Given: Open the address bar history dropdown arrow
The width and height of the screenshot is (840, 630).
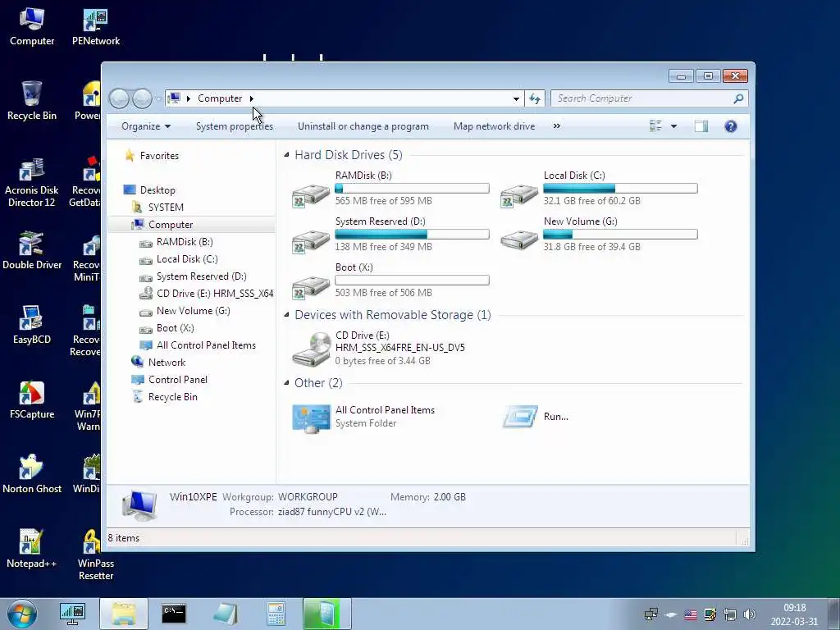Looking at the screenshot, I should pos(516,98).
